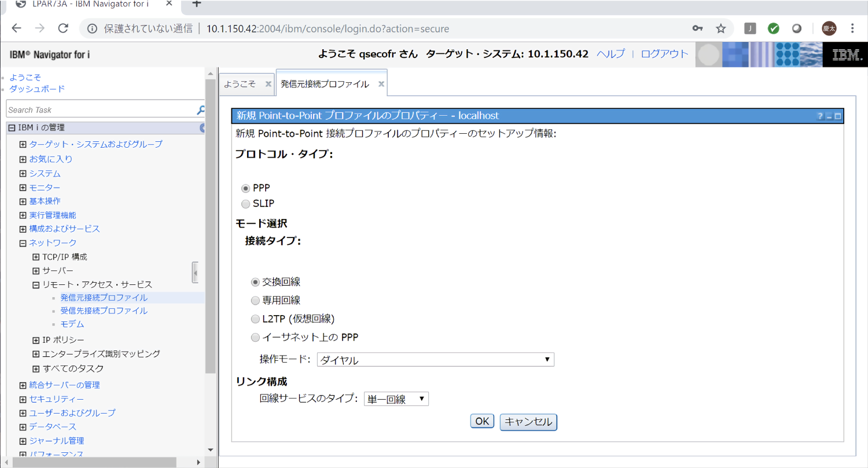Image resolution: width=868 pixels, height=468 pixels.
Task: Click エンタープライズ識別マッピング tree item
Action: [x=101, y=353]
